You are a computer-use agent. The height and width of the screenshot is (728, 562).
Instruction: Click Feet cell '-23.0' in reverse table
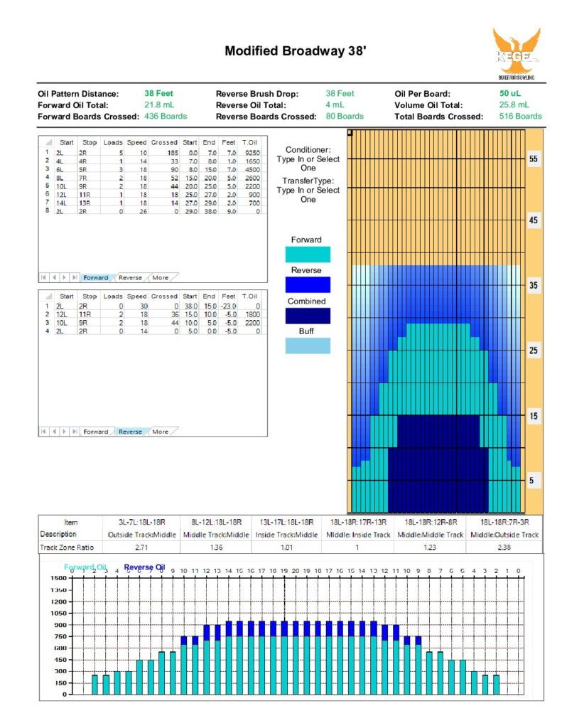coord(229,306)
